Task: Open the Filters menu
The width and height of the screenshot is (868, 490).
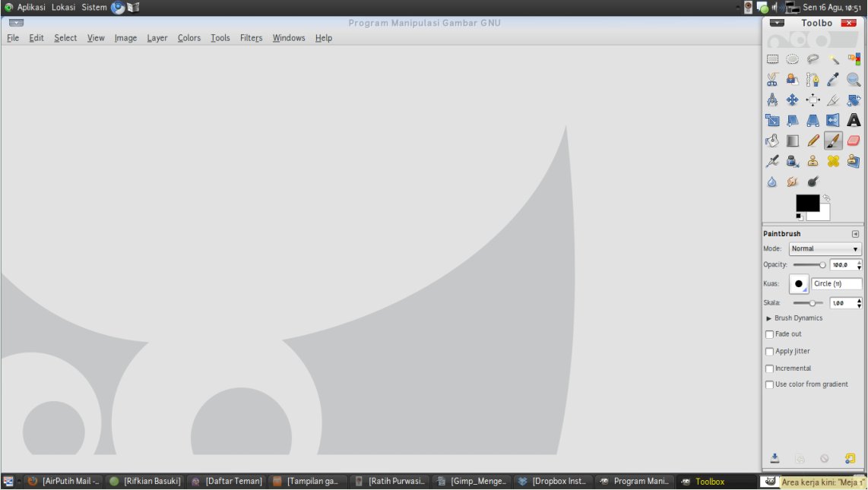Action: click(251, 38)
